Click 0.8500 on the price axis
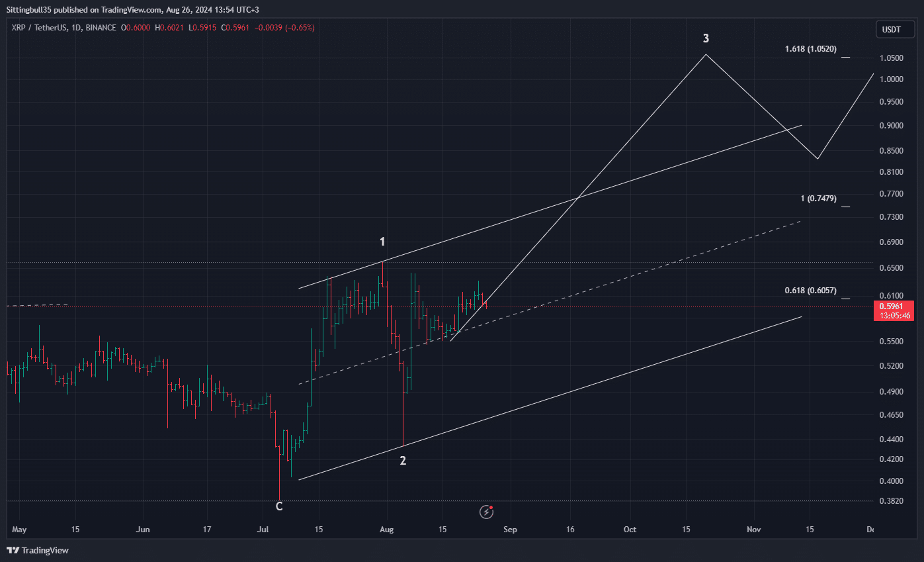The image size is (924, 562). [x=892, y=151]
